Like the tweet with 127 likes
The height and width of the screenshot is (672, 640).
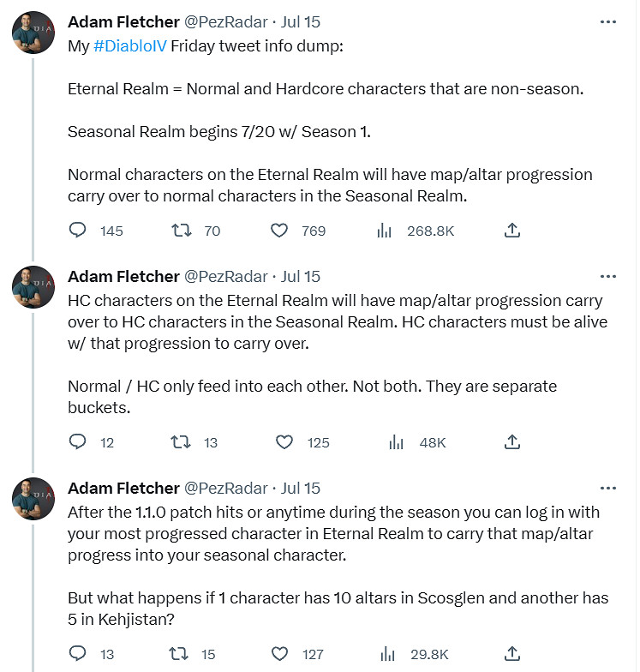click(x=278, y=654)
